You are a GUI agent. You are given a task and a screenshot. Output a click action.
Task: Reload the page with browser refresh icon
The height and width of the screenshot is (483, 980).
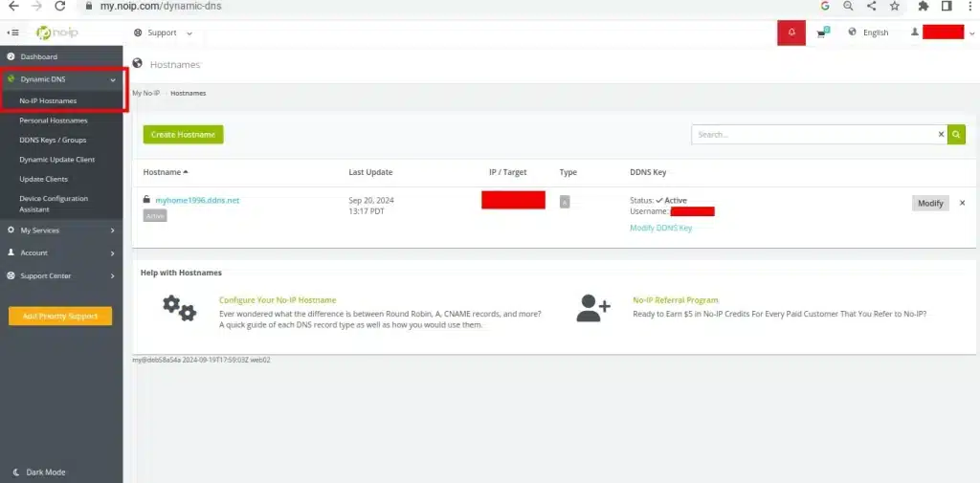[59, 6]
